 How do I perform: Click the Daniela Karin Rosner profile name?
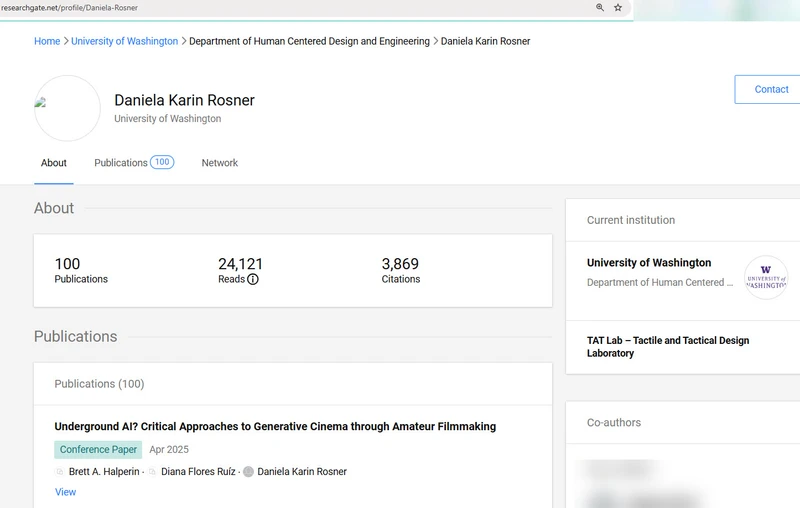click(184, 100)
